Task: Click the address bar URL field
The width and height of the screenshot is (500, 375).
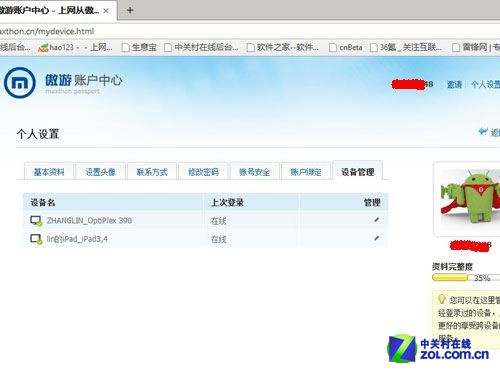Action: (x=250, y=31)
